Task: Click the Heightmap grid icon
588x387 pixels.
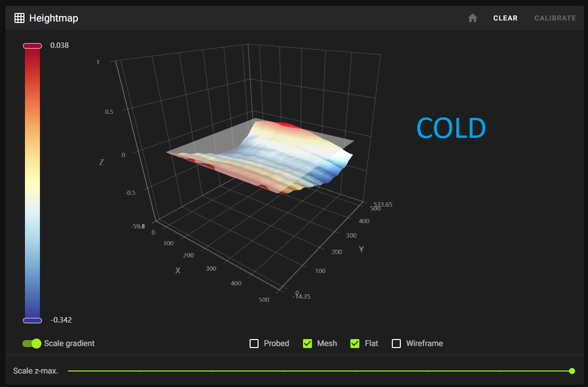Action: point(19,18)
